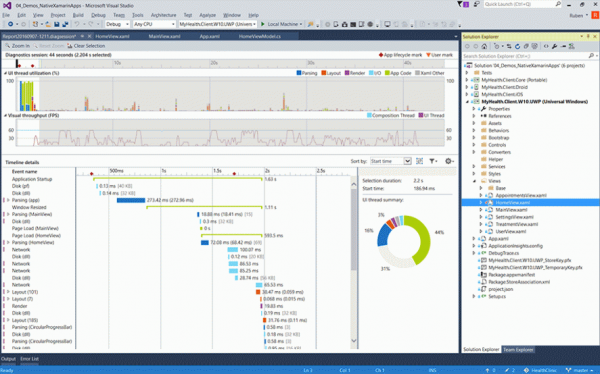Expand the Parsing (app) event row
The width and height of the screenshot is (600, 374).
[x=8, y=200]
